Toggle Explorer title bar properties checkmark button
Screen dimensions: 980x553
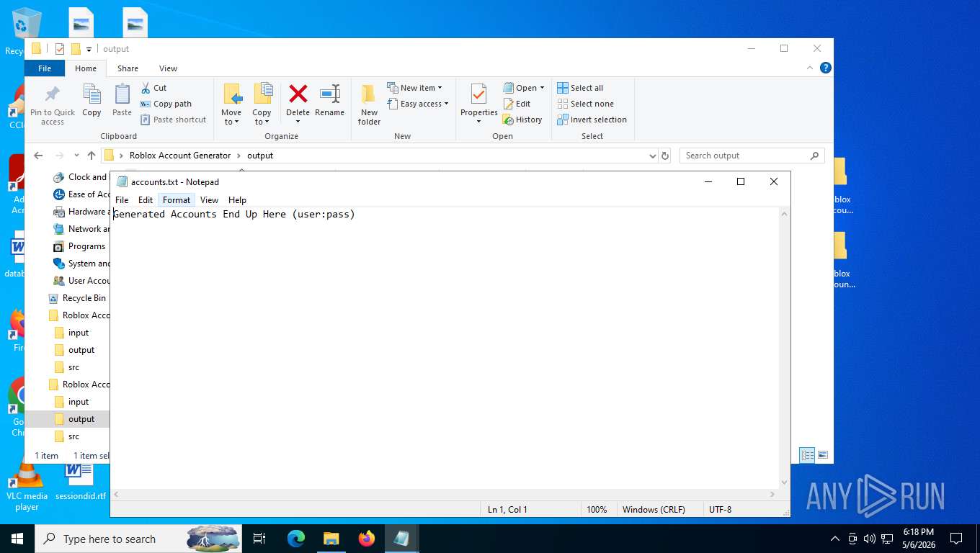(x=60, y=49)
